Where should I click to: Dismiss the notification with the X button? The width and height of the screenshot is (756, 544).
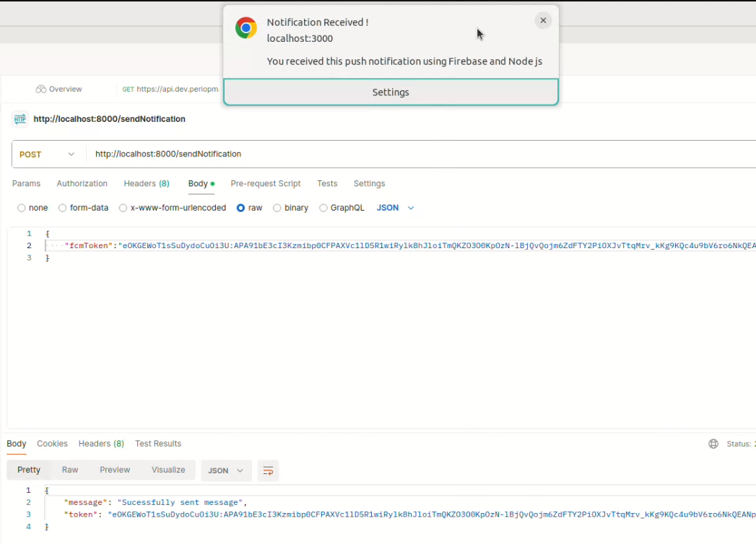point(543,21)
